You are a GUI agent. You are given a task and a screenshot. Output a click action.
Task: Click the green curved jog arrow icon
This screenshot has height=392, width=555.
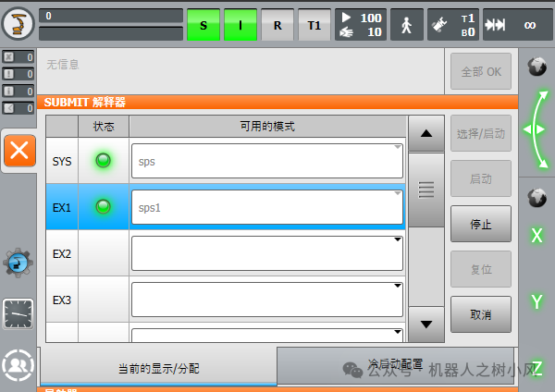(536, 129)
